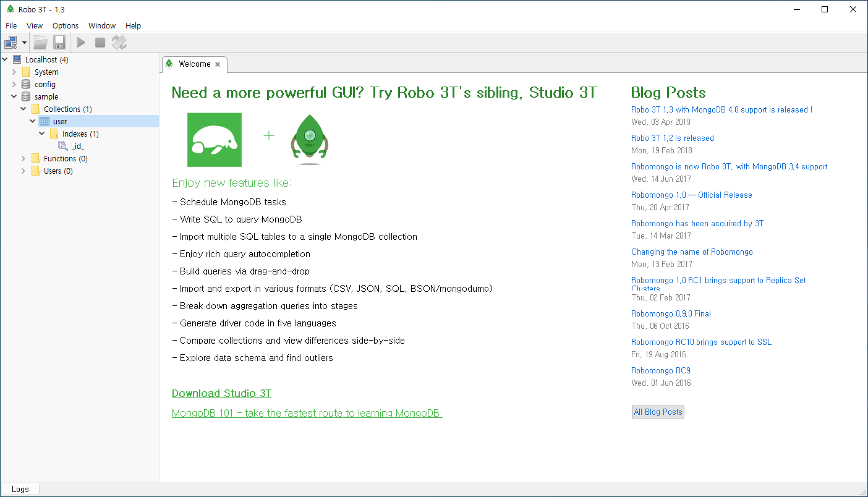Viewport: 868px width, 497px height.
Task: Open the Robomongo 1.0 Official Release post
Action: (692, 195)
